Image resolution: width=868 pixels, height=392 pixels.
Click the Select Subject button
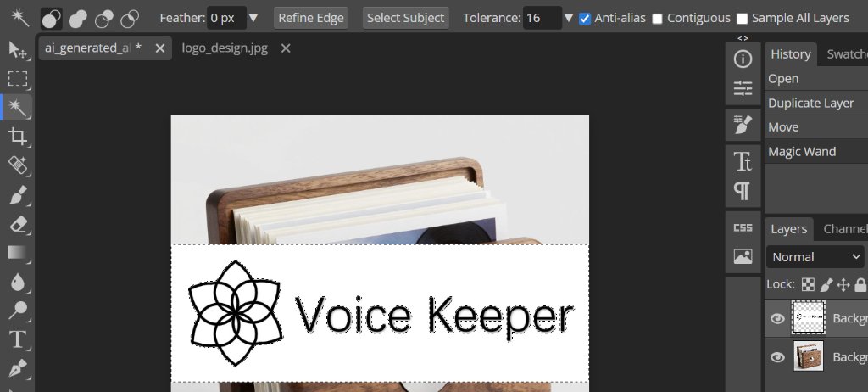(x=406, y=18)
